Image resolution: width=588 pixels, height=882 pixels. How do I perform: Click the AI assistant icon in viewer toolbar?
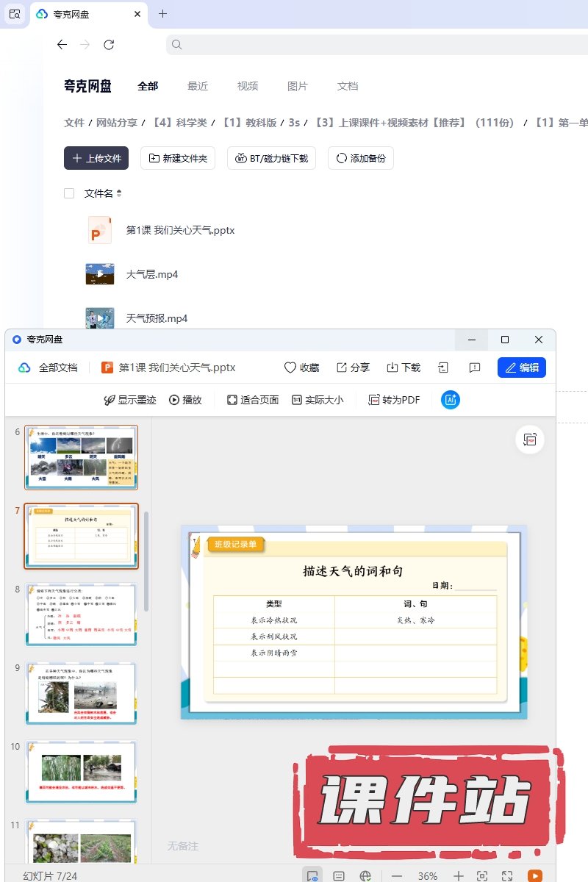(451, 400)
